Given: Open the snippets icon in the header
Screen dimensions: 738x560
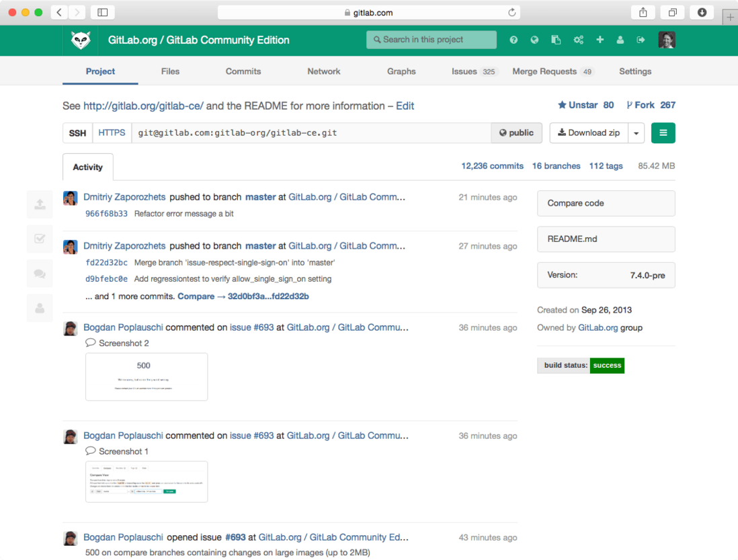Looking at the screenshot, I should [x=556, y=40].
